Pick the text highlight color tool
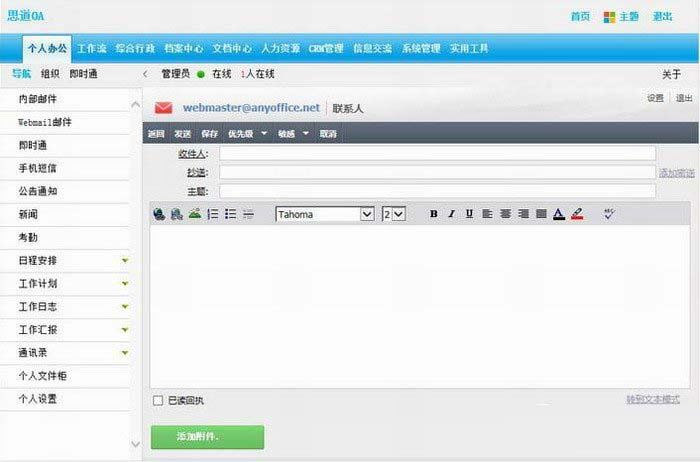This screenshot has width=700, height=462. click(577, 214)
